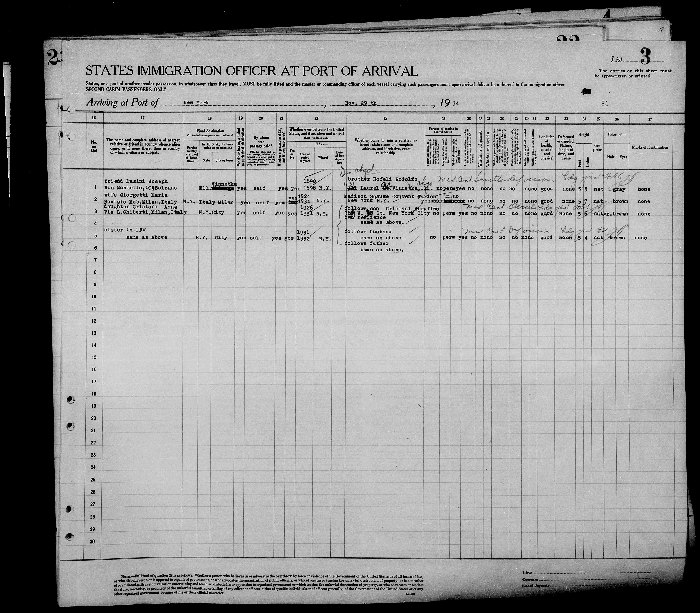The height and width of the screenshot is (613, 700).
Task: Select the column header 'No. on List'
Action: (94, 146)
